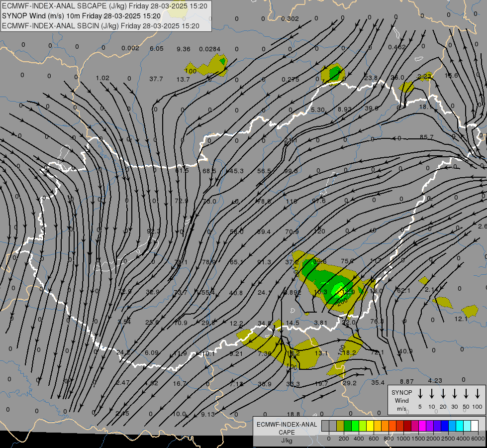The image size is (487, 448).
Task: Click the 4.23 value on the map
Action: tap(435, 380)
